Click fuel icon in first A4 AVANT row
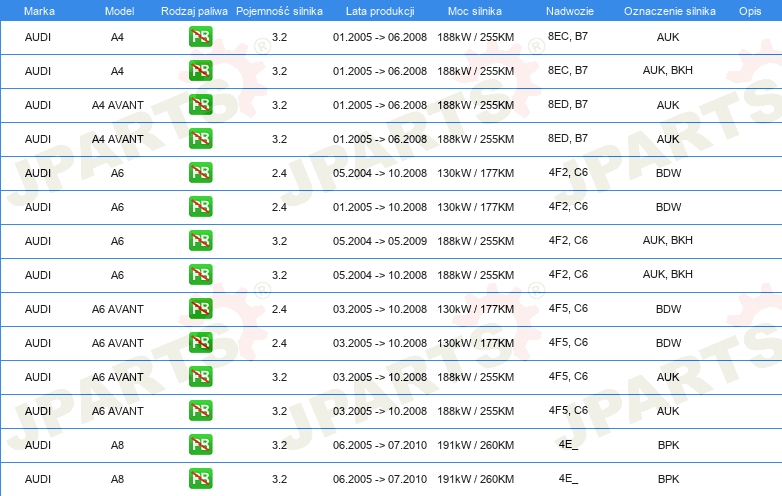Viewport: 782px width, 496px height. click(x=200, y=105)
